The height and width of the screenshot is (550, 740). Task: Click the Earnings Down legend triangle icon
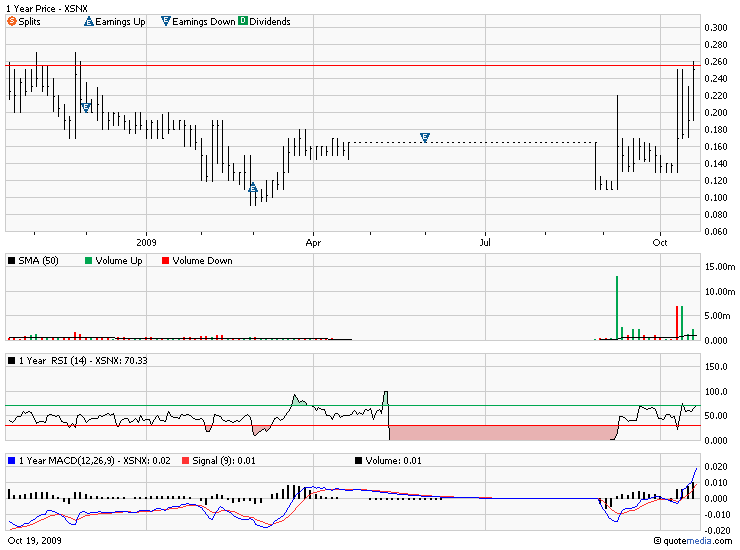165,21
